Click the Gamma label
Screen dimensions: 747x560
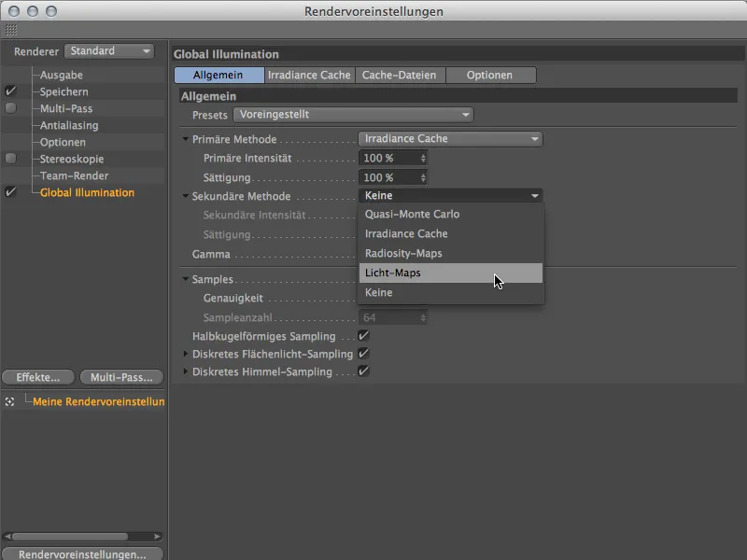click(211, 254)
